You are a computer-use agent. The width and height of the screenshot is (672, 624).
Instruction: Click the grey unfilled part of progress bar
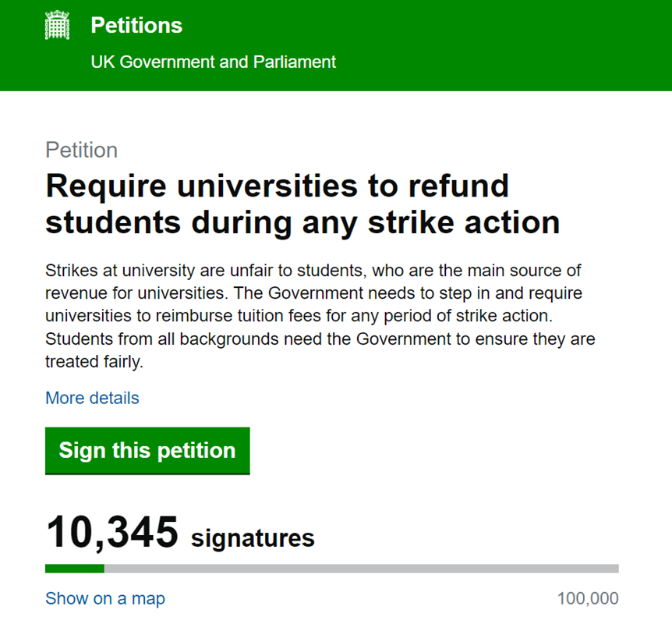coord(361,569)
